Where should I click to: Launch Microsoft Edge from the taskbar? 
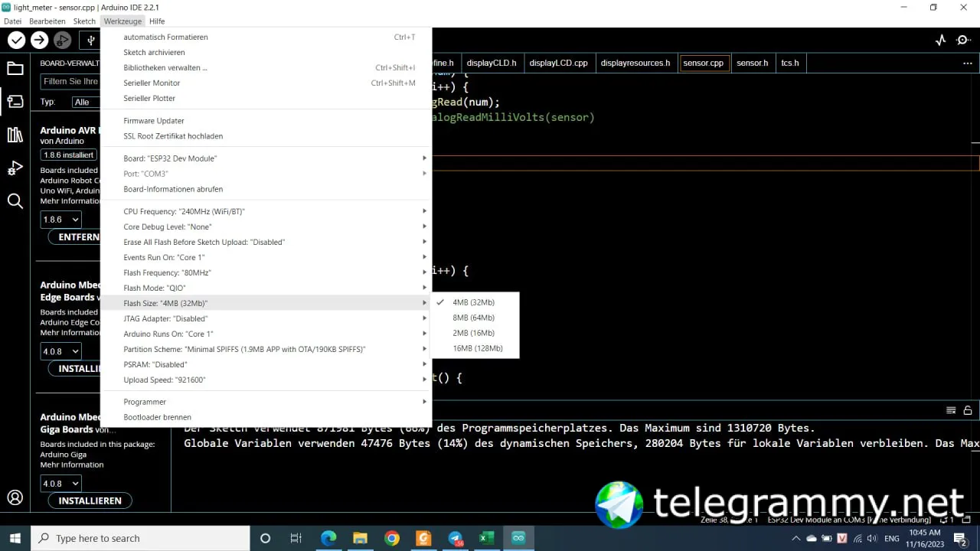328,538
